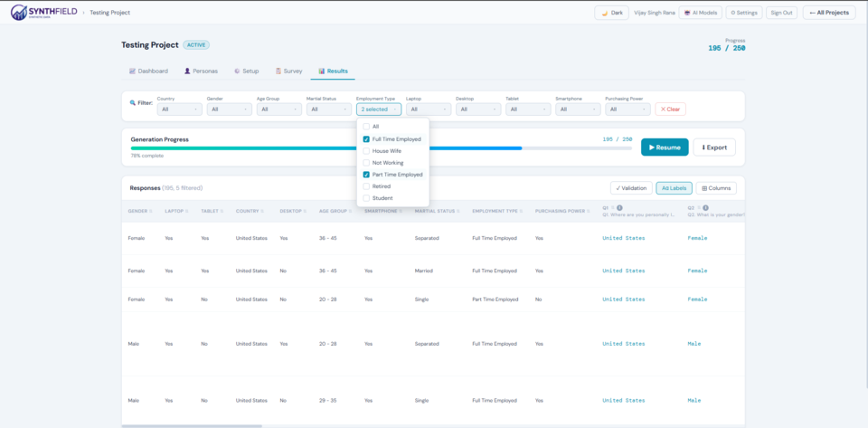Switch to the Dashboard tab
Screen dimensions: 868x428
(x=148, y=71)
